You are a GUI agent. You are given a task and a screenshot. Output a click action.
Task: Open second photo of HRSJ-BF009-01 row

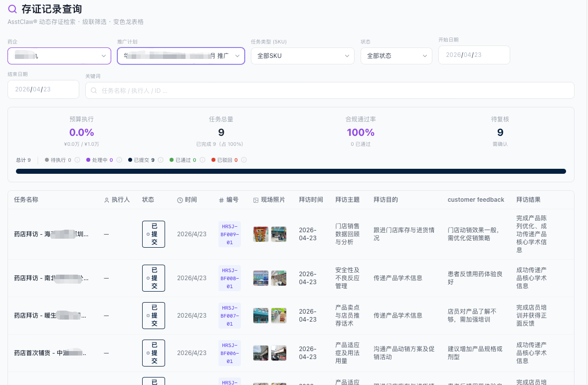(279, 234)
